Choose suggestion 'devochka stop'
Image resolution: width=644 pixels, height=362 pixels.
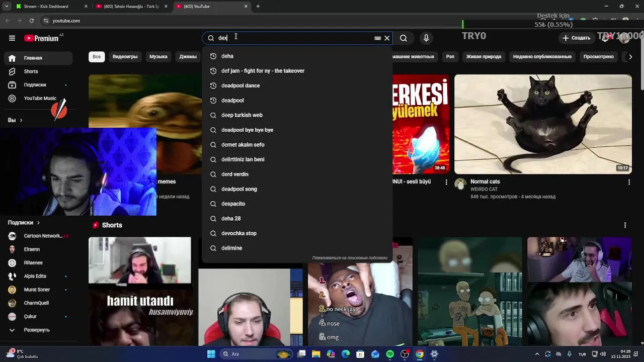(297, 233)
